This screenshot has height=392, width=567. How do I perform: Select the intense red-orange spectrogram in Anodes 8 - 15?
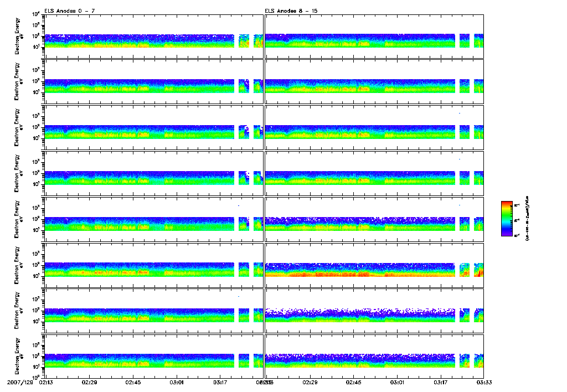[x=374, y=265]
